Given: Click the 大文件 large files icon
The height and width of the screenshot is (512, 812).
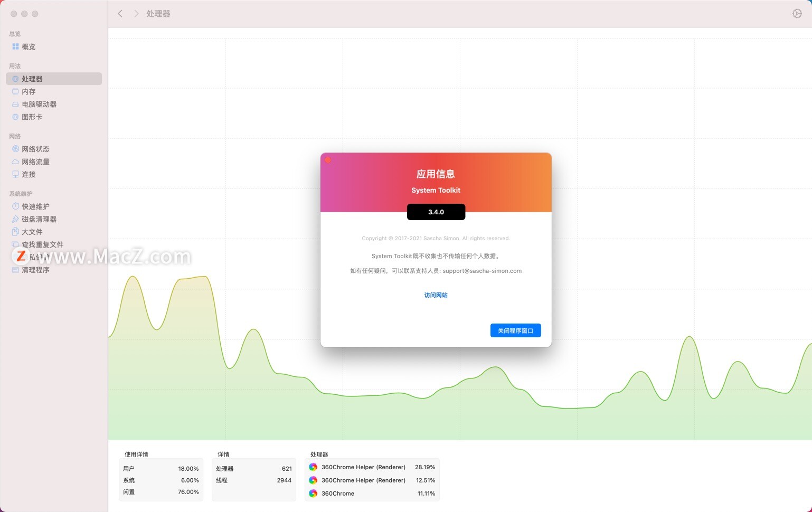Looking at the screenshot, I should click(x=15, y=232).
